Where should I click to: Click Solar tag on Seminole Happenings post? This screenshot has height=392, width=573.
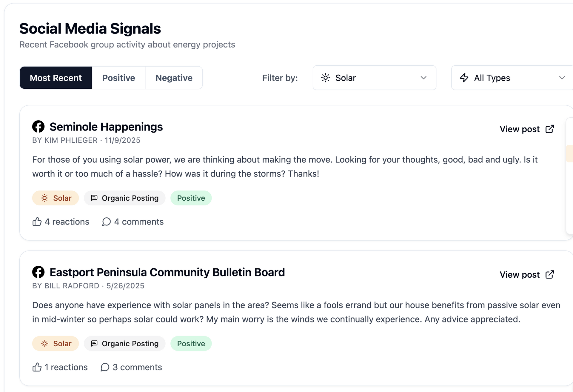[x=56, y=198]
